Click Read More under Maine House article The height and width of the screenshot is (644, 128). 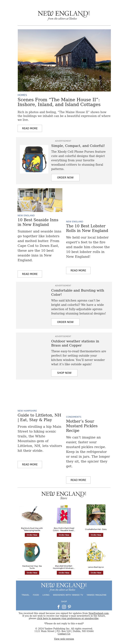[x=30, y=128]
